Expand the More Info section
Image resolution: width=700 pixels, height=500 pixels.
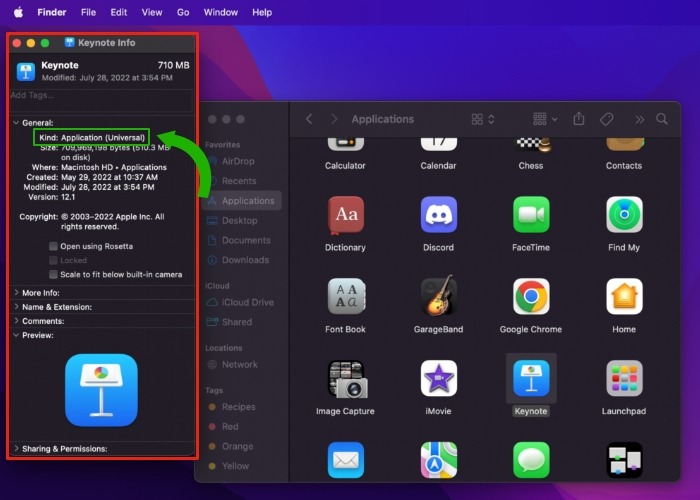click(16, 292)
